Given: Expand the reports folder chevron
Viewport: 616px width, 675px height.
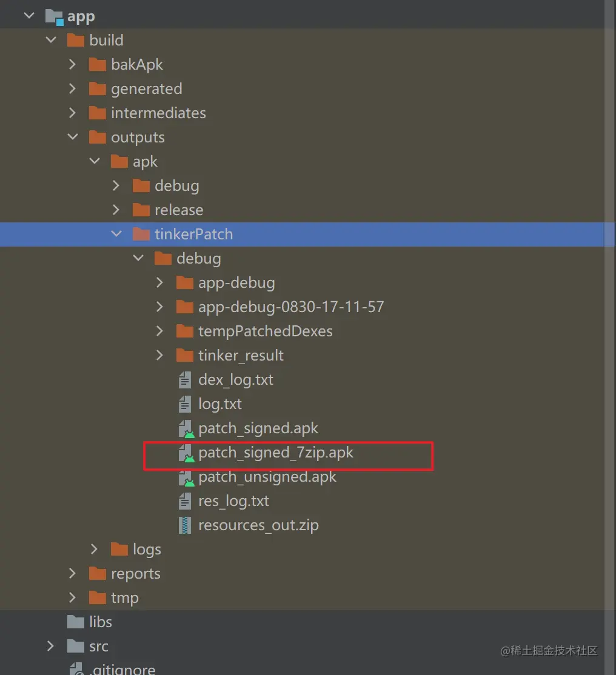Looking at the screenshot, I should (x=72, y=573).
